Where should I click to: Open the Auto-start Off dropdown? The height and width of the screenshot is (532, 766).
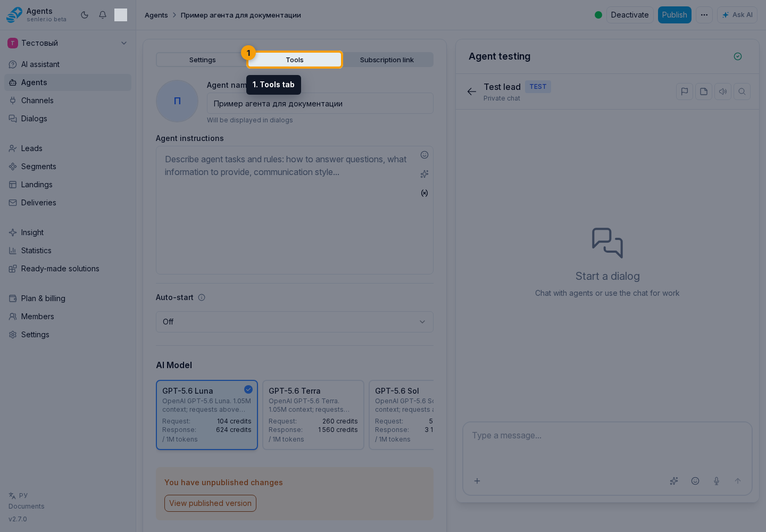click(x=295, y=322)
